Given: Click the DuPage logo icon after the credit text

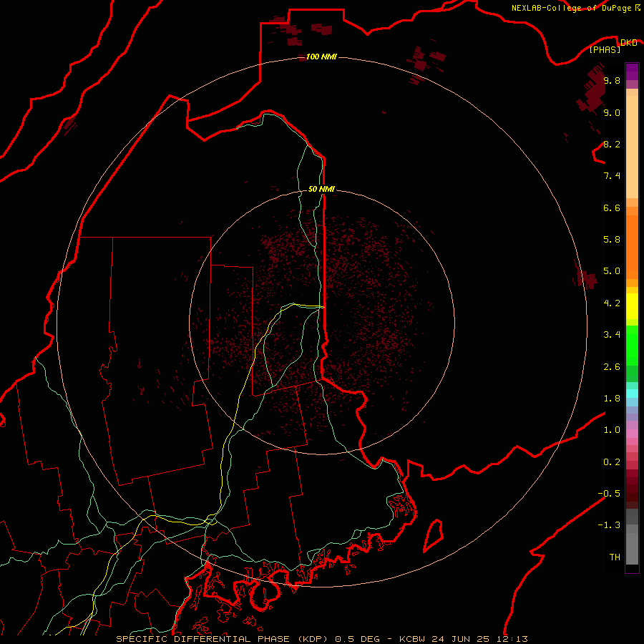Looking at the screenshot, I should click(x=638, y=7).
